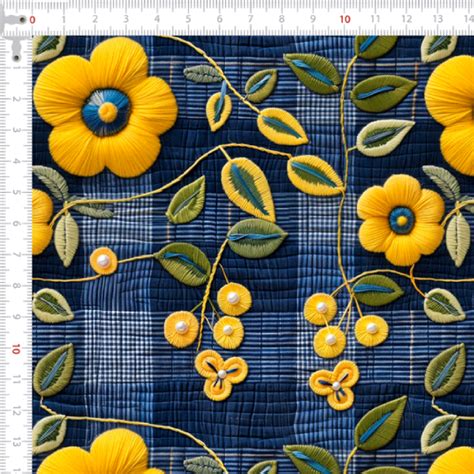Select the dark green leaf below the yellow-edged center leaf

(257, 238)
